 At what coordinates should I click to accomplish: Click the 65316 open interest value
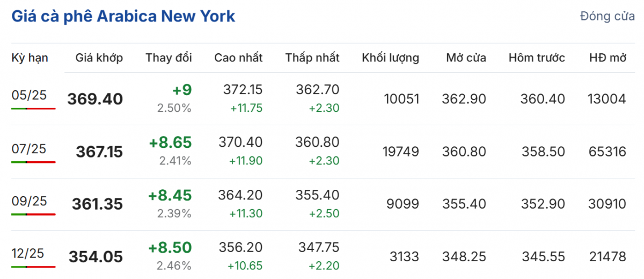[607, 152]
